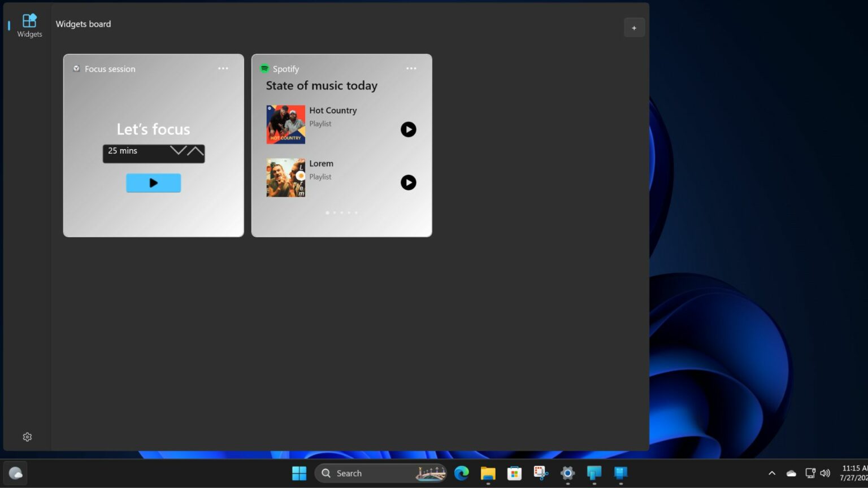Start the 25 minute focus session
The image size is (868, 488).
(153, 182)
